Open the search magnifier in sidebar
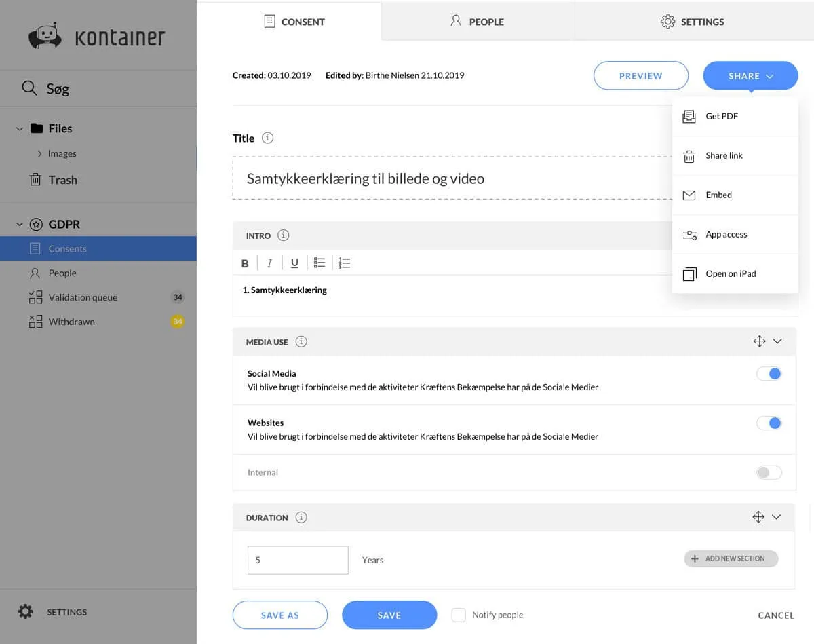This screenshot has width=814, height=644. pyautogui.click(x=29, y=88)
